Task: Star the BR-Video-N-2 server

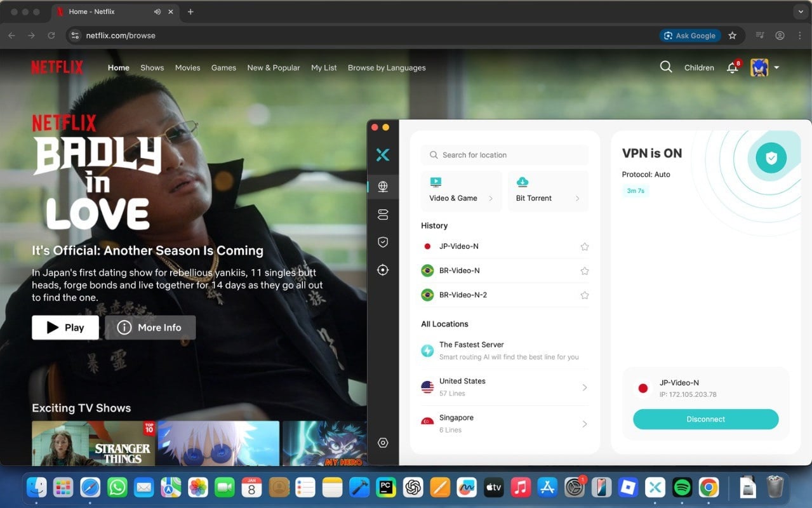Action: (x=585, y=295)
